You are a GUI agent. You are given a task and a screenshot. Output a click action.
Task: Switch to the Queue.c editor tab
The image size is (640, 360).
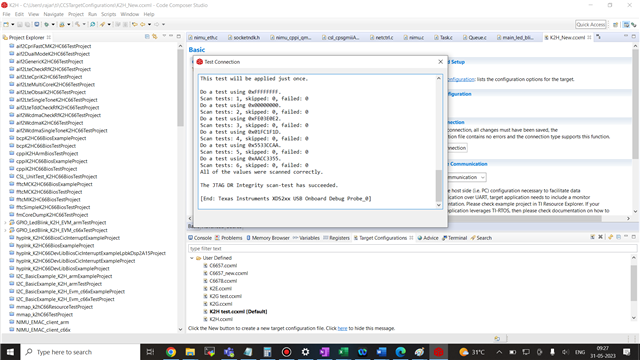475,38
